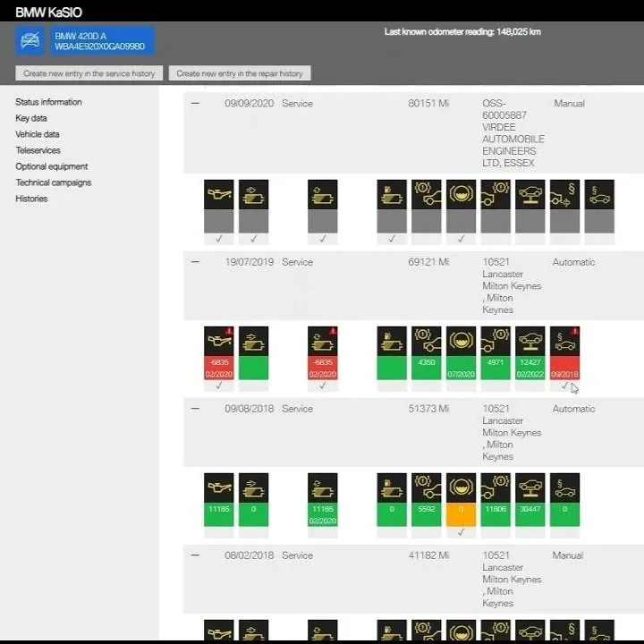The image size is (644, 644).
Task: Click the last known odometer reading text
Action: click(462, 32)
